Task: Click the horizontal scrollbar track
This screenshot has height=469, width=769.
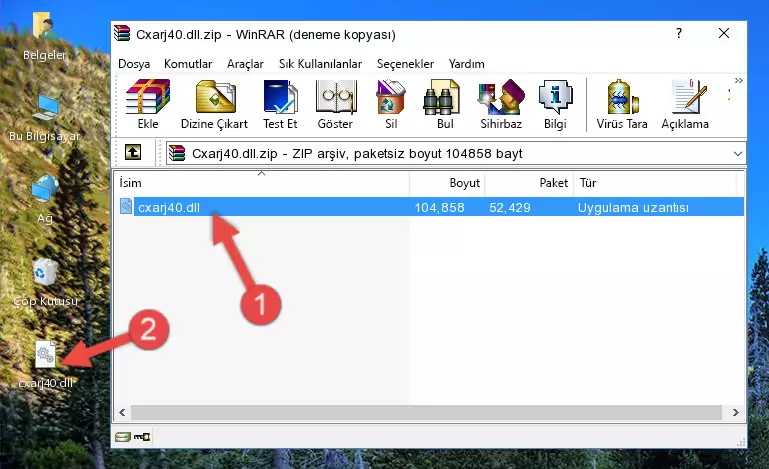Action: [426, 413]
